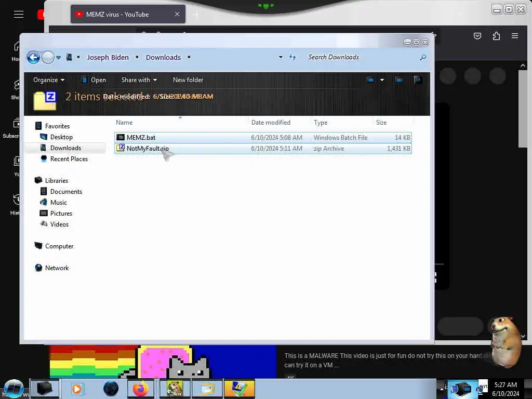532x399 pixels.
Task: Click the NotMyFault zip archive icon
Action: point(121,148)
